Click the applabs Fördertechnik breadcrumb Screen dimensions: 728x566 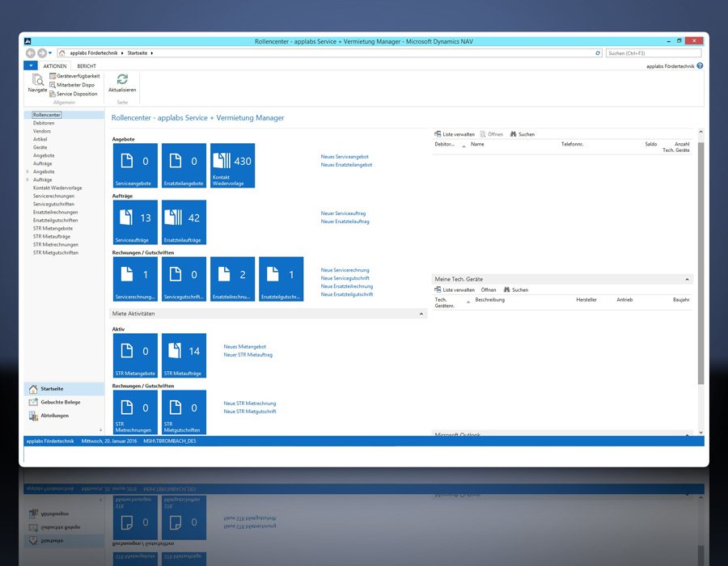click(94, 53)
